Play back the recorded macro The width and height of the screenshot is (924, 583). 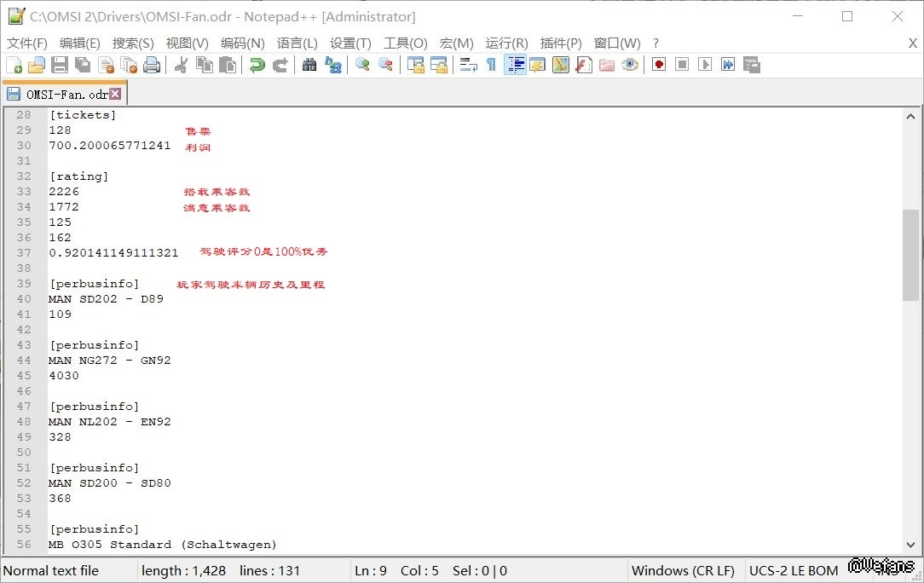coord(705,65)
